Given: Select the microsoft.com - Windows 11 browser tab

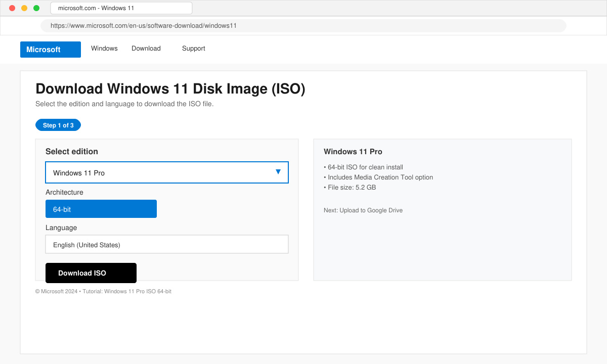Looking at the screenshot, I should pos(121,8).
